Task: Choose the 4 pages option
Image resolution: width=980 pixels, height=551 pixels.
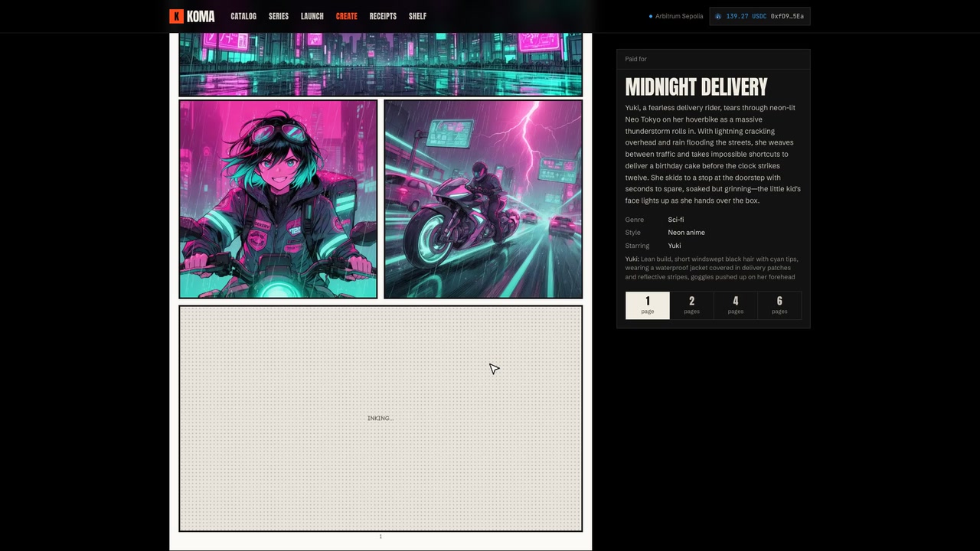Action: point(736,305)
